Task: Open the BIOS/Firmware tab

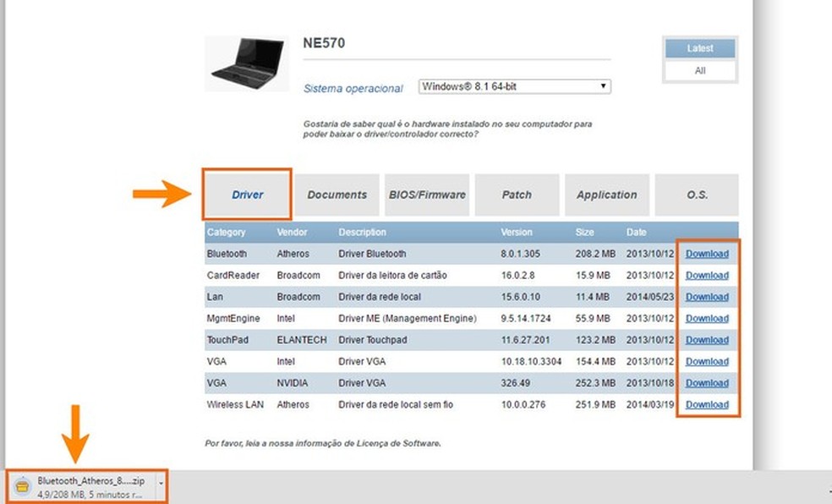Action: point(427,194)
